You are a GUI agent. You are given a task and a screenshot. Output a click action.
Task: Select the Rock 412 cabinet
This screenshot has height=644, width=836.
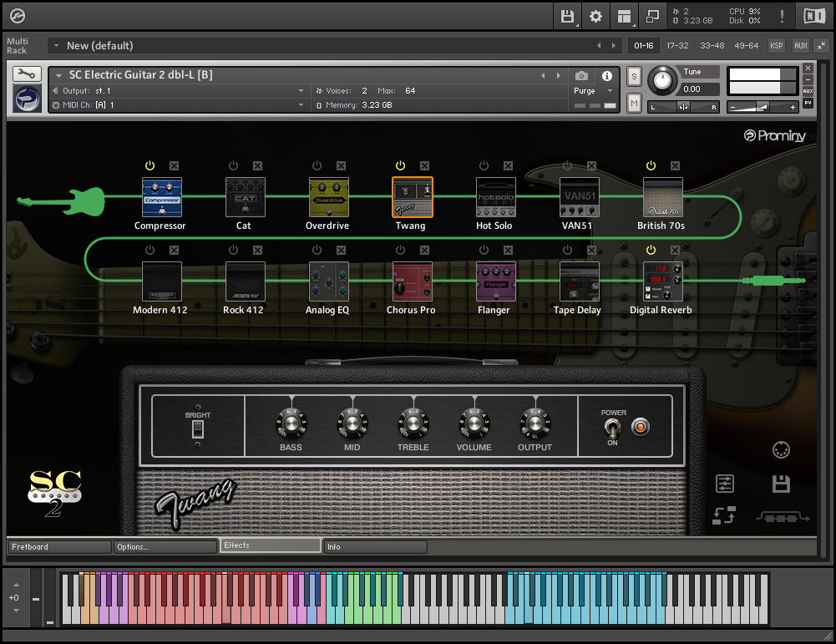pyautogui.click(x=246, y=281)
